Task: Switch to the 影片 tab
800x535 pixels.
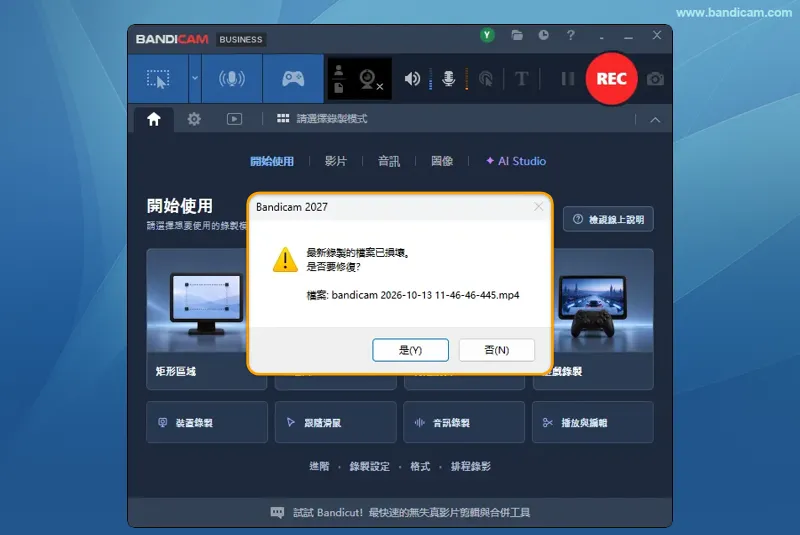Action: 336,162
